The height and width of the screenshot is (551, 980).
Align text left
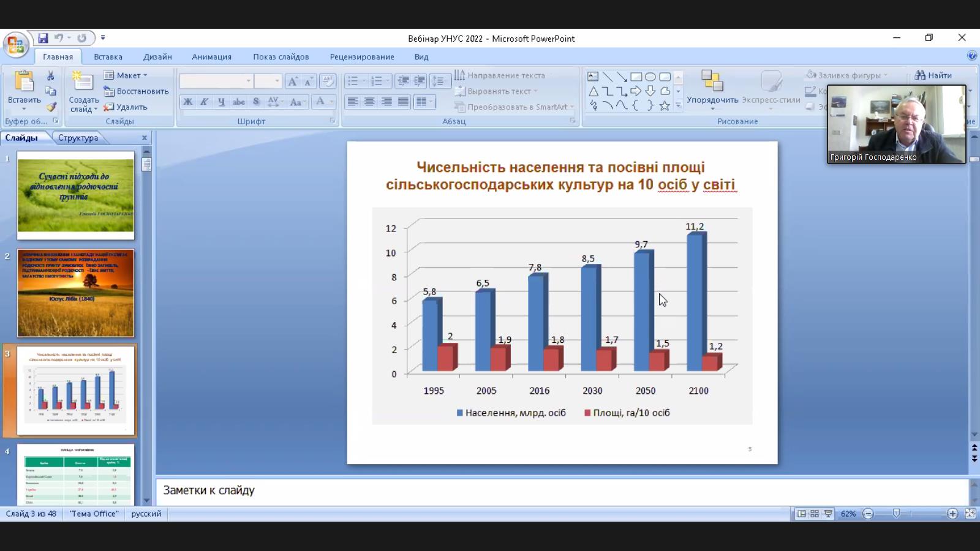(353, 102)
